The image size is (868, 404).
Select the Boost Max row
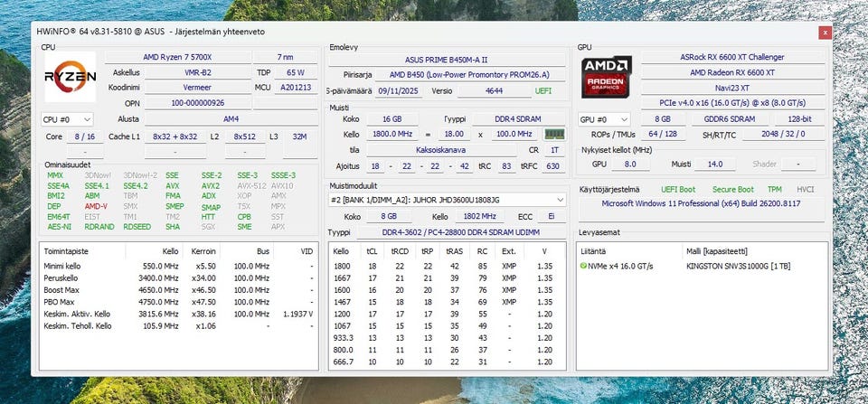(x=178, y=290)
